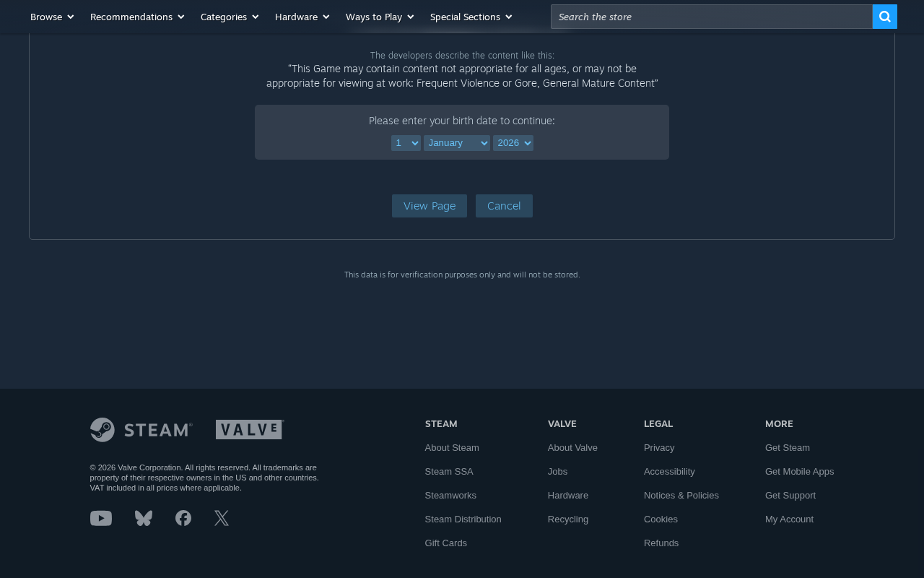Open the Categories menu
The height and width of the screenshot is (578, 924).
tap(230, 17)
